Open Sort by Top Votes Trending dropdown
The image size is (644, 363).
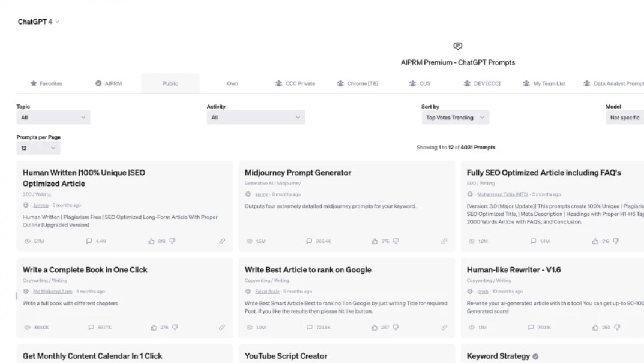pos(454,118)
